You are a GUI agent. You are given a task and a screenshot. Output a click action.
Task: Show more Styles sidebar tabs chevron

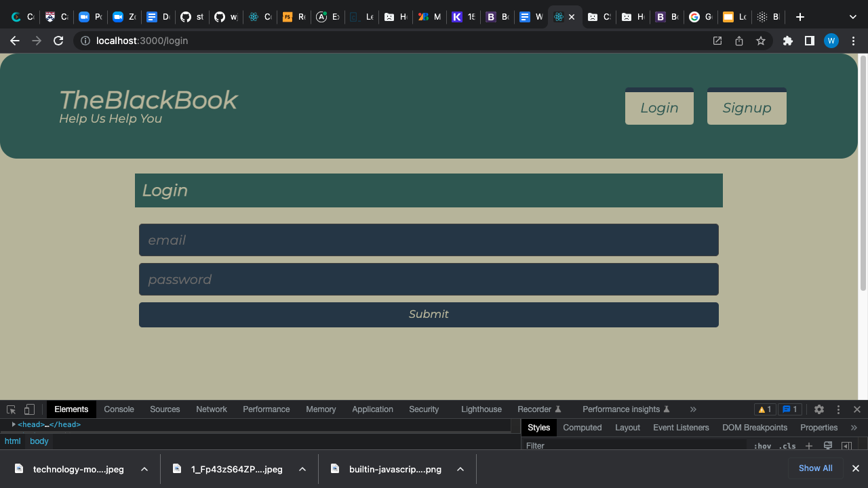854,428
